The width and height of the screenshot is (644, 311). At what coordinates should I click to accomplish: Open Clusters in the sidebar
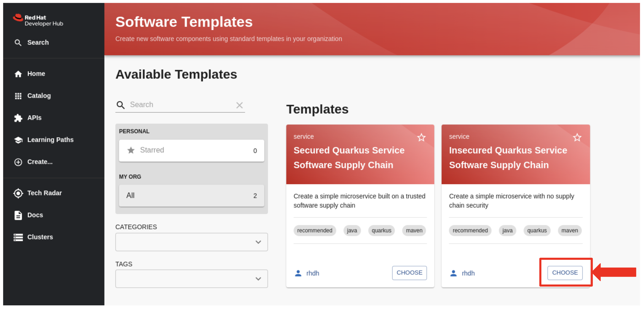tap(40, 237)
